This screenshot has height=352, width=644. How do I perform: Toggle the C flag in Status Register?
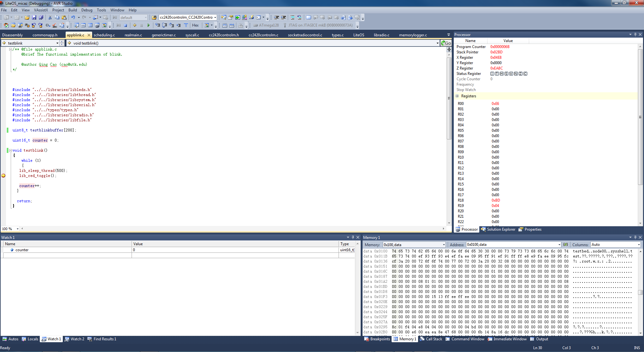525,74
